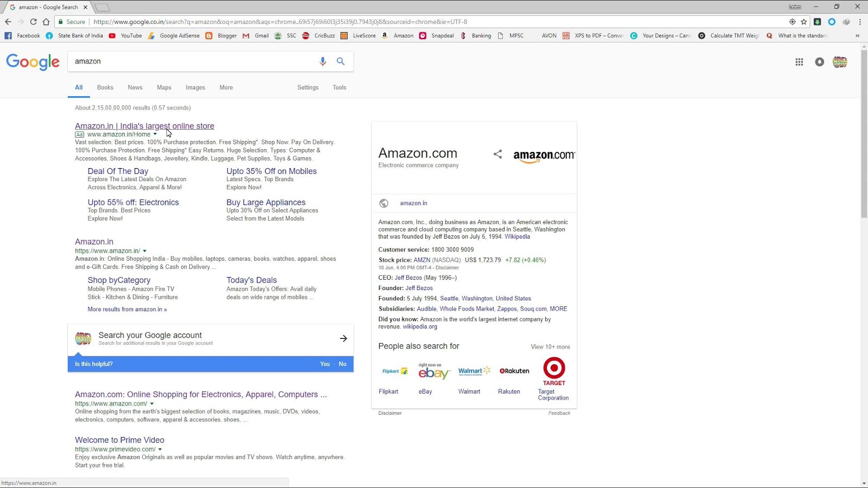Screen dimensions: 868x488
Task: Click the Chrome address bar URL
Action: (280, 22)
